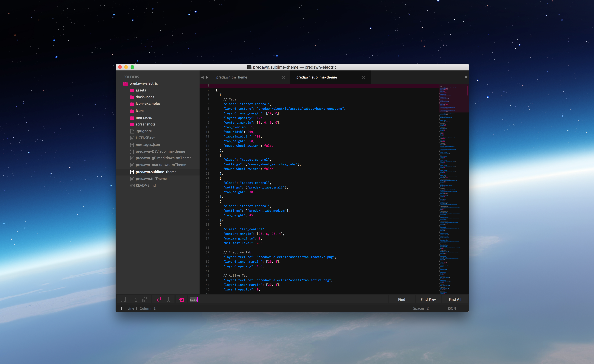This screenshot has height=364, width=594.
Task: Go to previous tab with left arrow
Action: pyautogui.click(x=202, y=77)
